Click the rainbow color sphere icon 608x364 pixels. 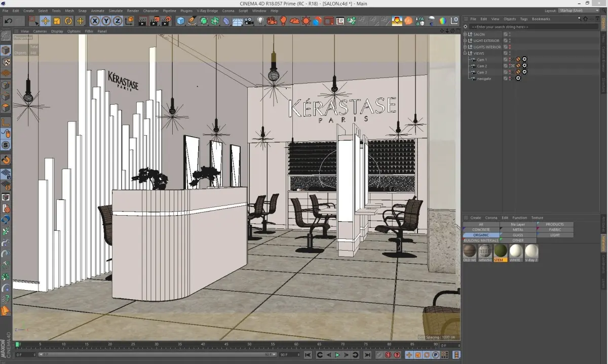click(442, 21)
